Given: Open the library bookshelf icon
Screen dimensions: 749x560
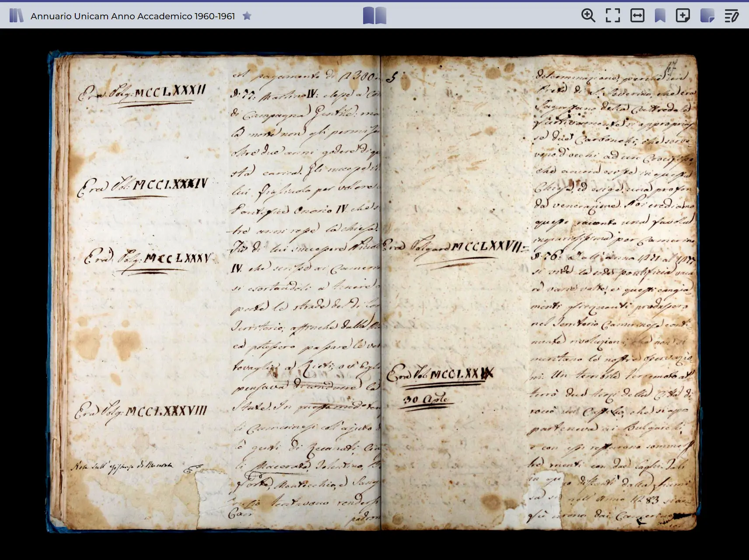Looking at the screenshot, I should 16,16.
